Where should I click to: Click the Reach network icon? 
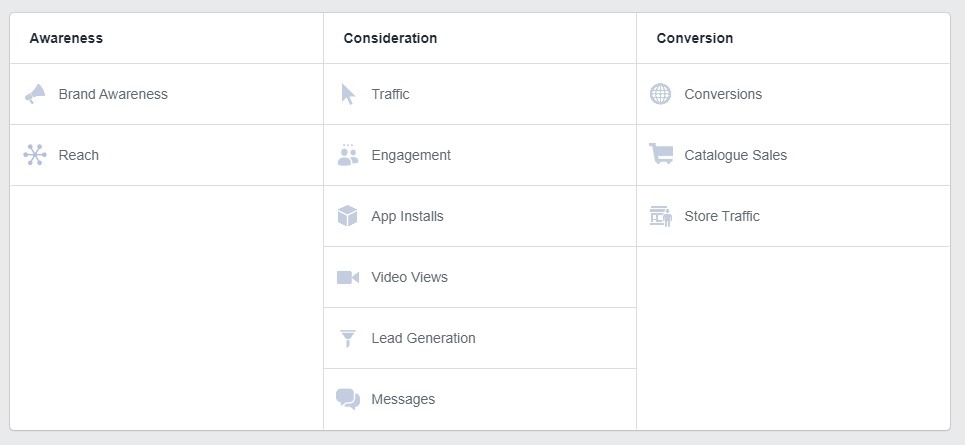click(x=35, y=155)
